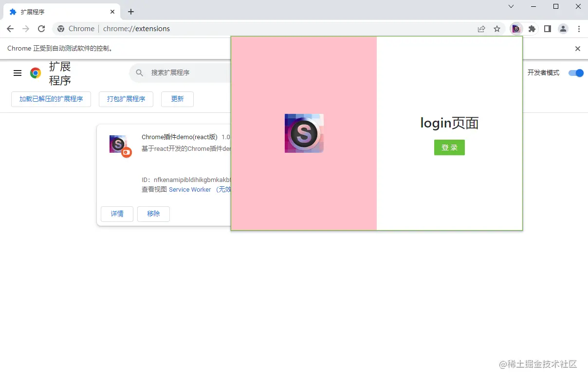Open the Chrome extensions menu (puzzle icon)
Screen dimensions: 588x380
[x=532, y=29]
